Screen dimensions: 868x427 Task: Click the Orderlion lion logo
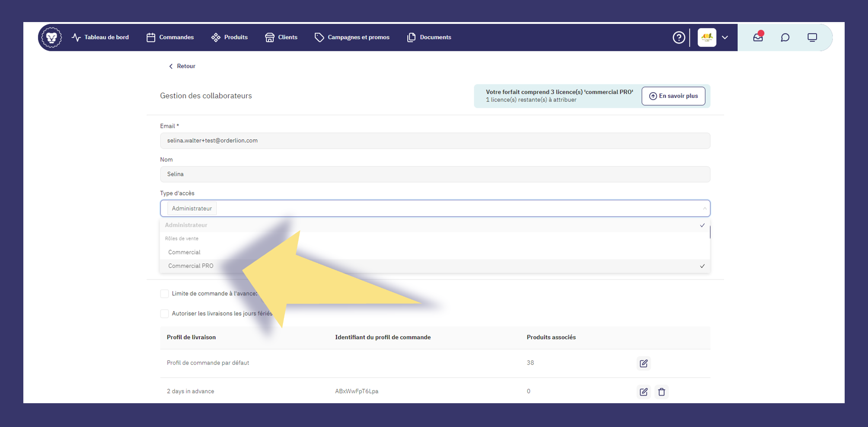(51, 38)
